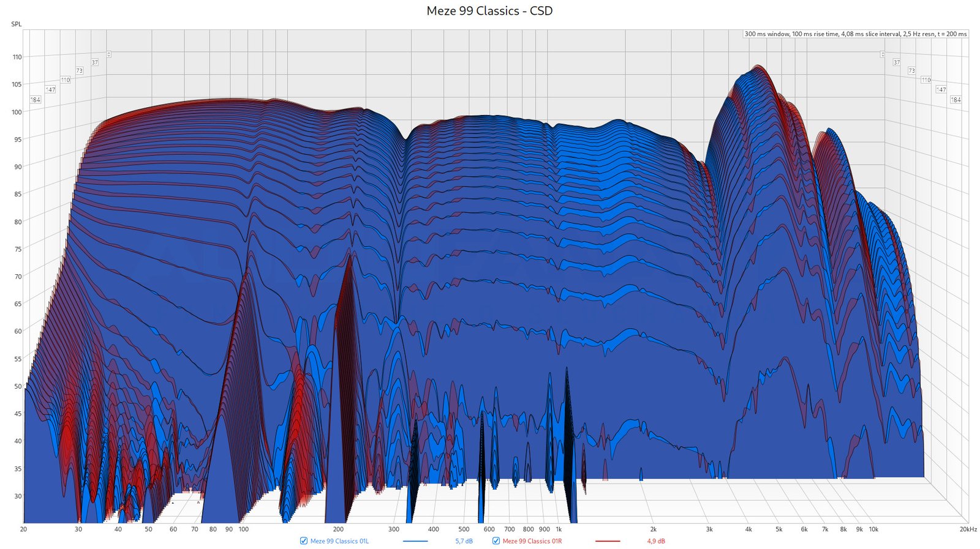Click the 85 tick on SPL axis

[18, 194]
